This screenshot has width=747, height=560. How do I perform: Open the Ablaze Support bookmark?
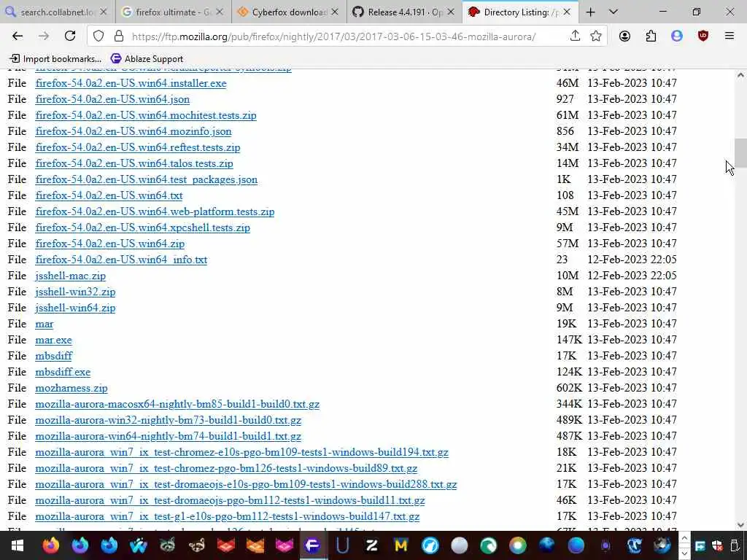[147, 58]
